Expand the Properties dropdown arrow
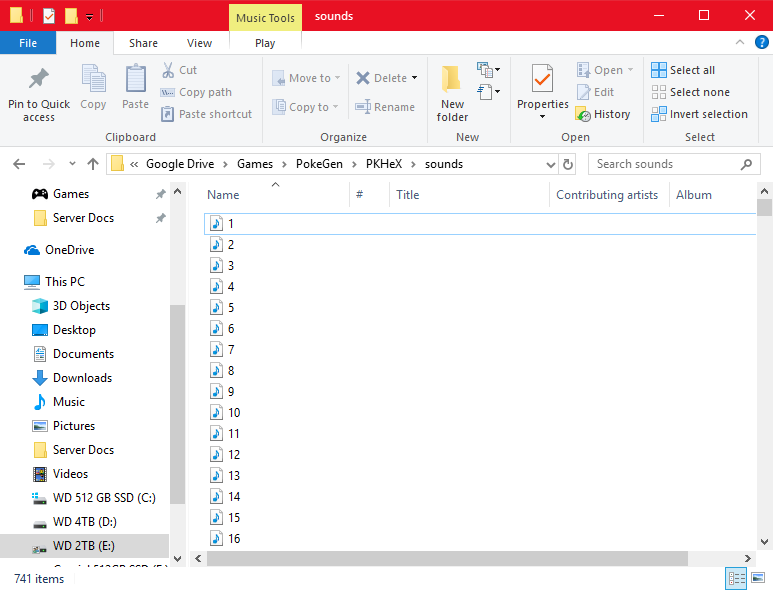This screenshot has height=590, width=773. 542,117
